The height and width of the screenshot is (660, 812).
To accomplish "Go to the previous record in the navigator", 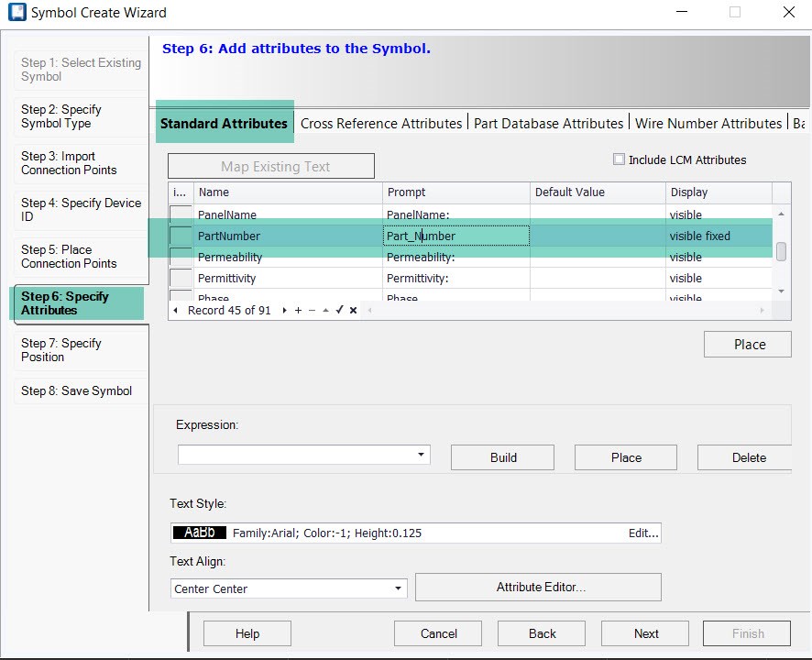I will (174, 310).
